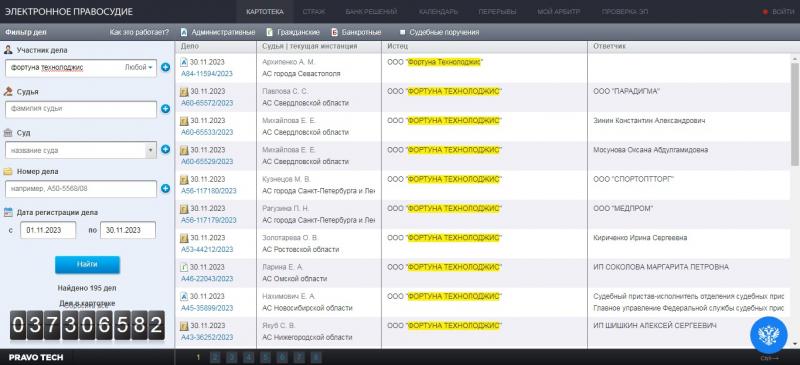Click the Ответчик column header
Image resolution: width=800 pixels, height=365 pixels.
[609, 46]
